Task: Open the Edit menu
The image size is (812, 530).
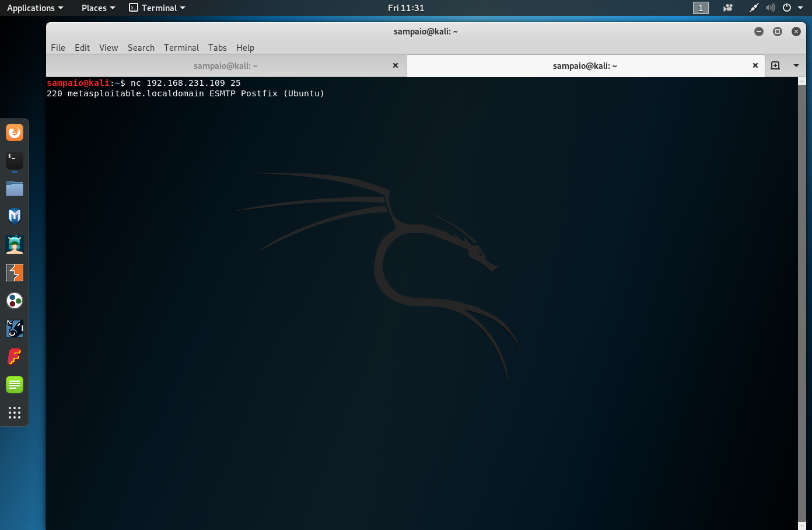Action: click(82, 48)
